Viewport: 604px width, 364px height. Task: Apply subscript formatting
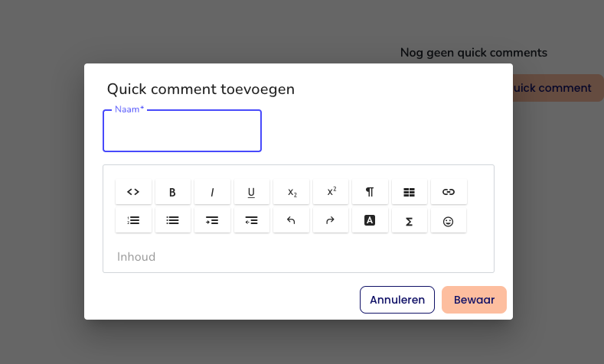(291, 192)
